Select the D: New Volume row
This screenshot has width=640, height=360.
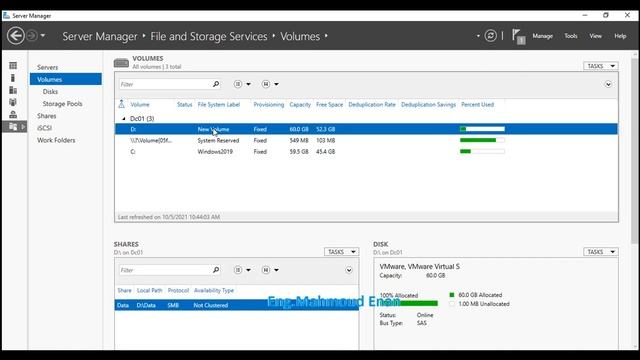point(366,129)
